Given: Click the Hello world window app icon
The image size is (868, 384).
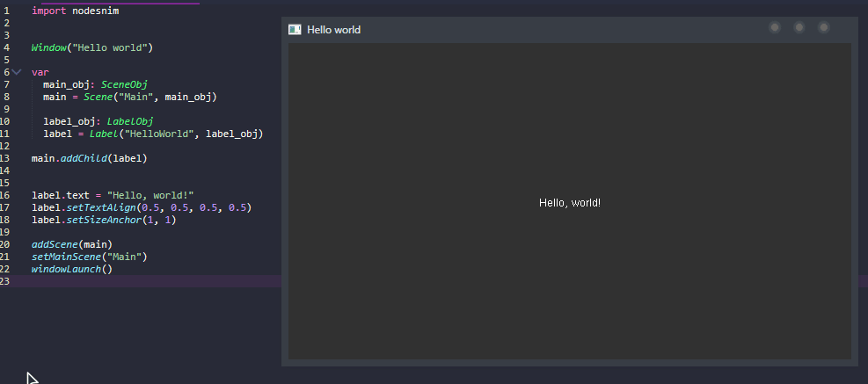Looking at the screenshot, I should [x=295, y=30].
